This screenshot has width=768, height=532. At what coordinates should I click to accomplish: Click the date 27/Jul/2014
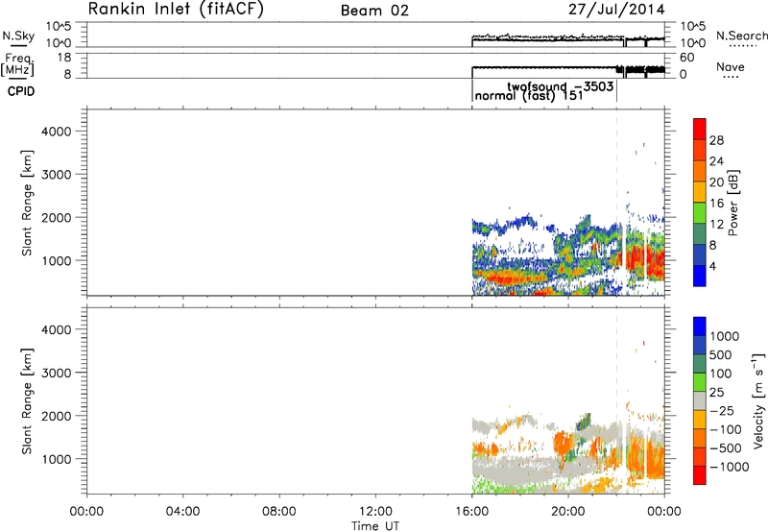(x=616, y=10)
